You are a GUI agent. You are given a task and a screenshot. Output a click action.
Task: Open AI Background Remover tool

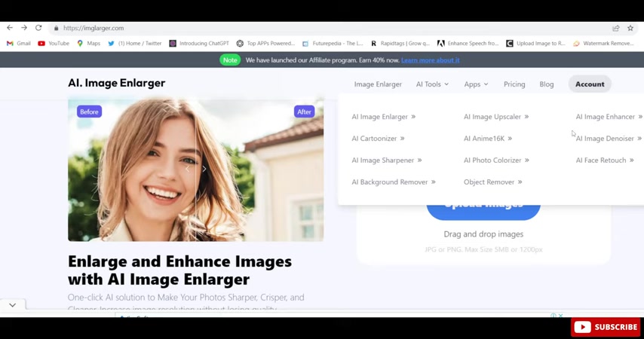point(394,182)
